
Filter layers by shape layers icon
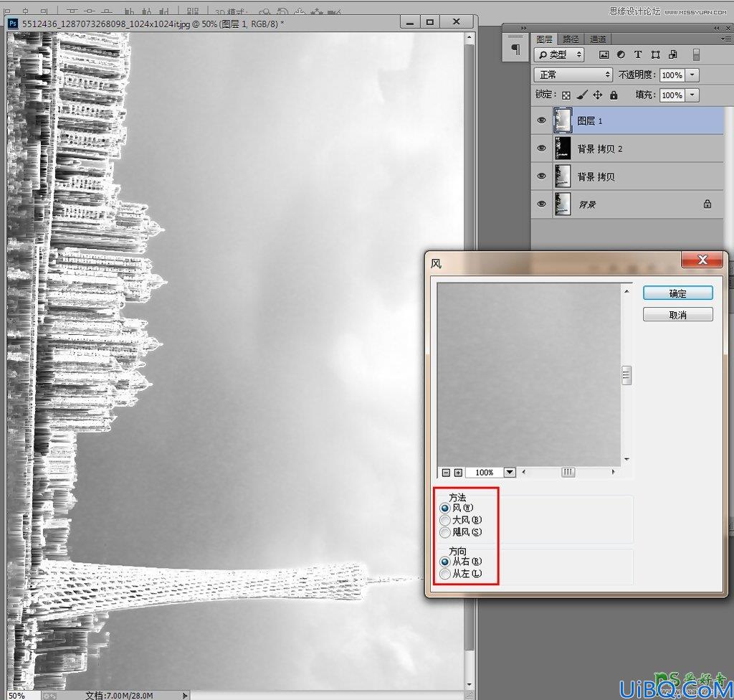(655, 55)
